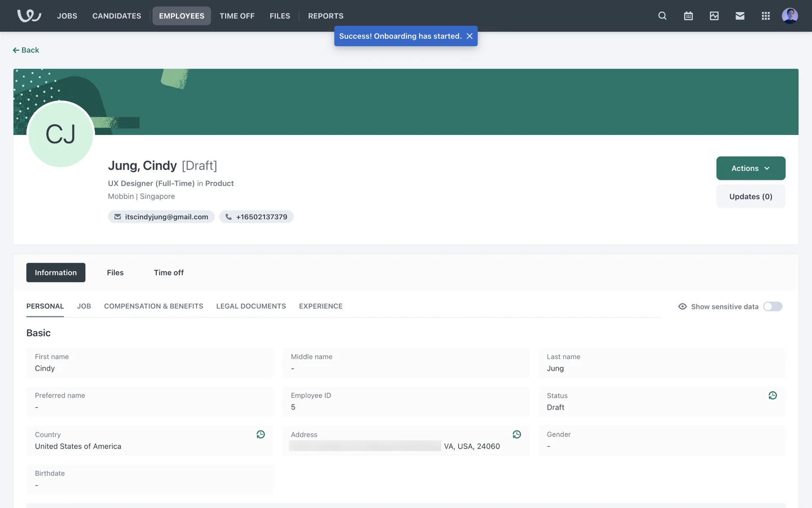Expand the Actions dropdown button
The height and width of the screenshot is (508, 812).
[750, 168]
